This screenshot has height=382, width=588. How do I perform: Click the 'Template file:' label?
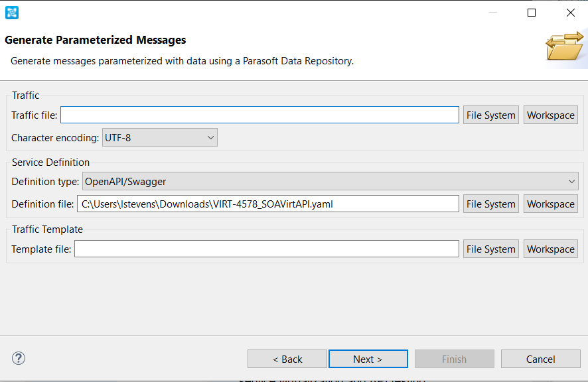[41, 249]
